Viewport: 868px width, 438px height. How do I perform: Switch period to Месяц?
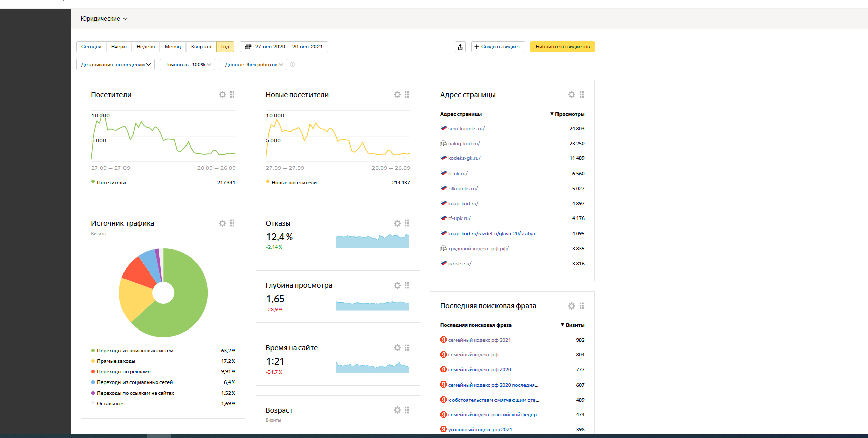(x=172, y=47)
